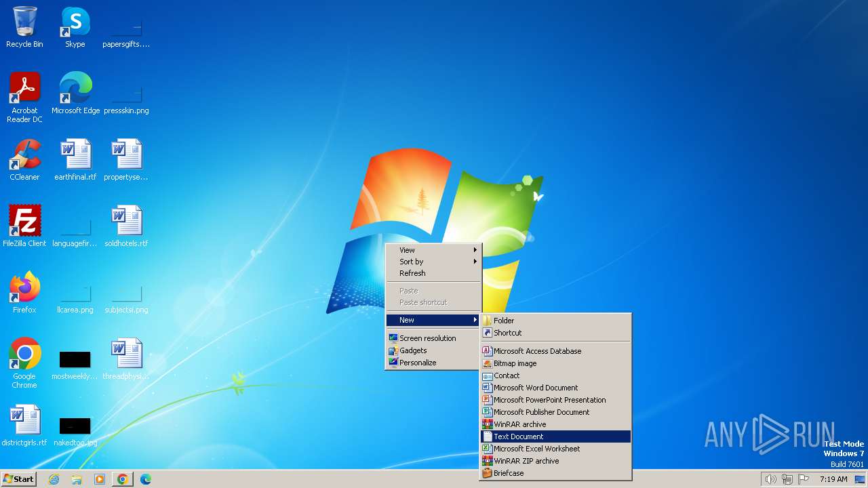
Task: Create a new Folder
Action: [x=555, y=321]
